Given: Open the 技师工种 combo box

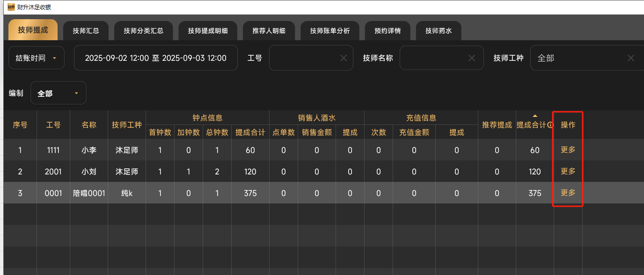Looking at the screenshot, I should [587, 58].
